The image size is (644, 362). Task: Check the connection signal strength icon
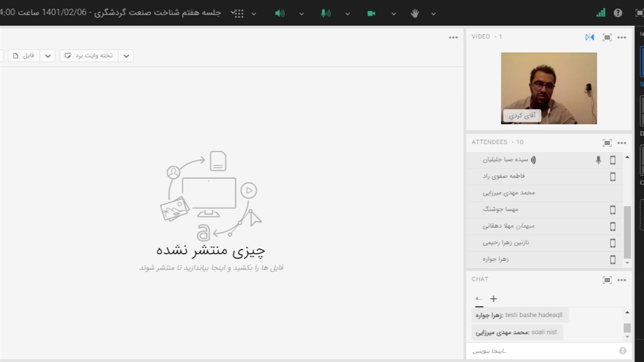pos(601,13)
